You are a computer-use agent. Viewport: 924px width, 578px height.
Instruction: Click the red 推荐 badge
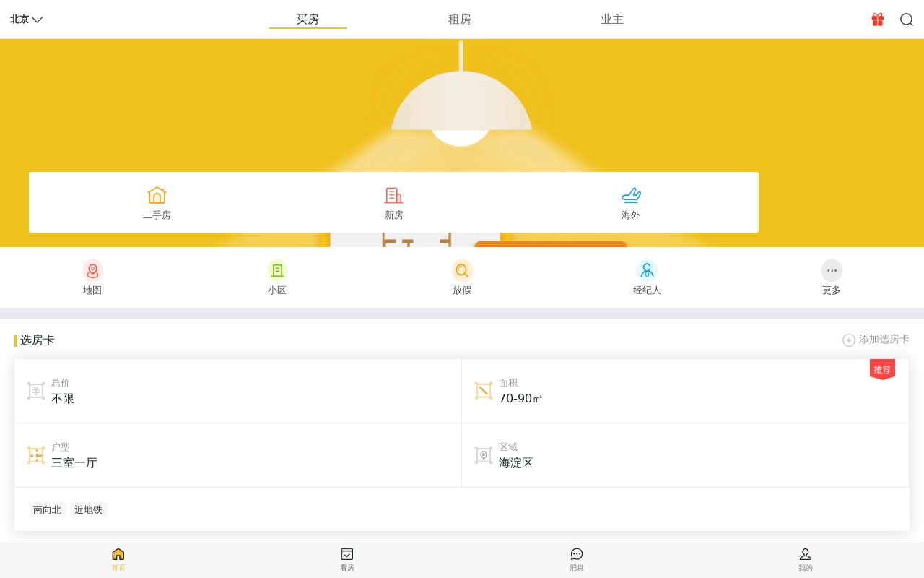(x=882, y=369)
